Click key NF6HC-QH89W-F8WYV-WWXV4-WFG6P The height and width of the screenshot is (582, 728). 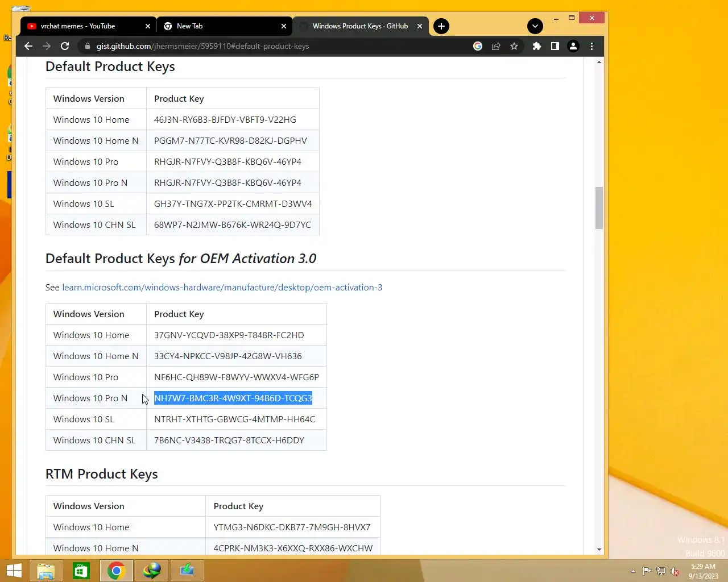236,377
